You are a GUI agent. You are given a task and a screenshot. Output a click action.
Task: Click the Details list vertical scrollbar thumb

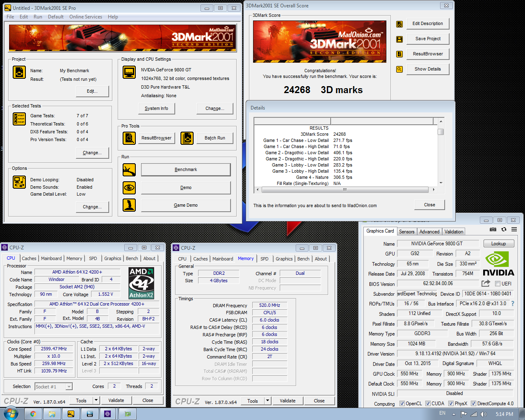tap(441, 132)
